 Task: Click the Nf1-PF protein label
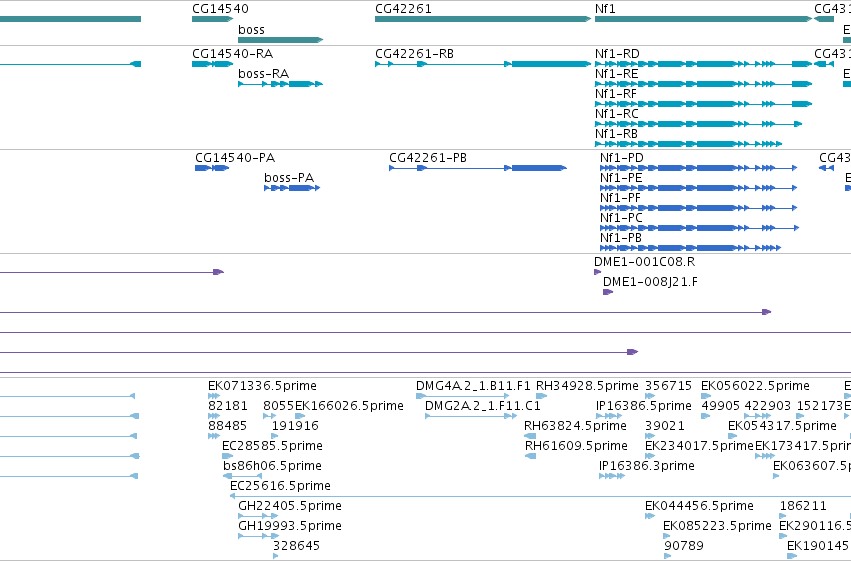click(x=620, y=198)
